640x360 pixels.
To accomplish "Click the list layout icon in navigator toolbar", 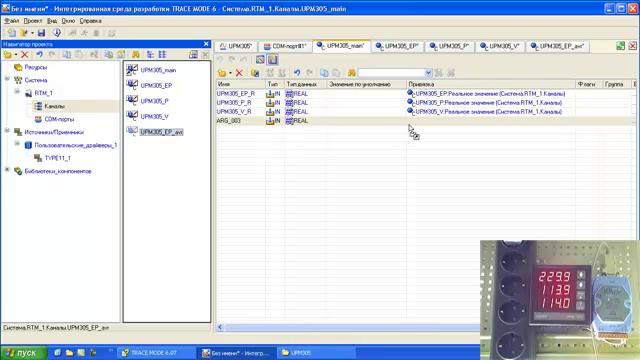I will [x=162, y=54].
